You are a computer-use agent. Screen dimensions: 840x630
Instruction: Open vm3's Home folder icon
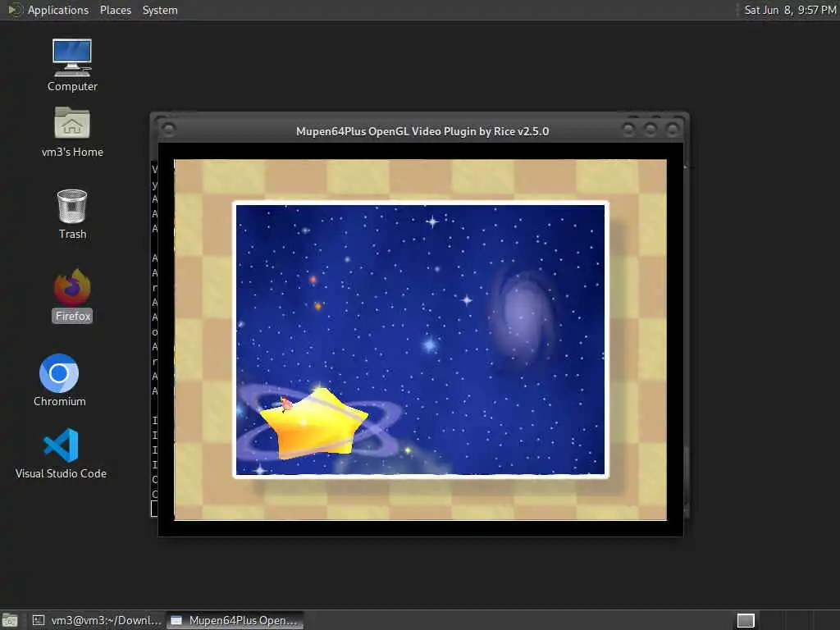click(72, 132)
